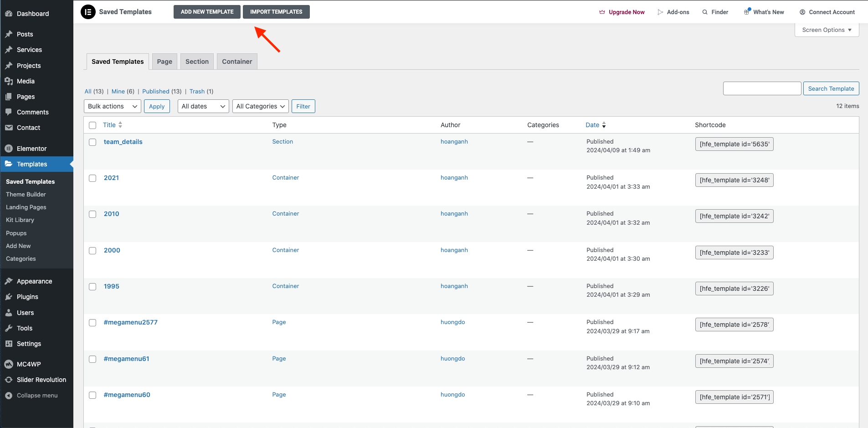
Task: Open the Bulk actions dropdown
Action: point(112,106)
